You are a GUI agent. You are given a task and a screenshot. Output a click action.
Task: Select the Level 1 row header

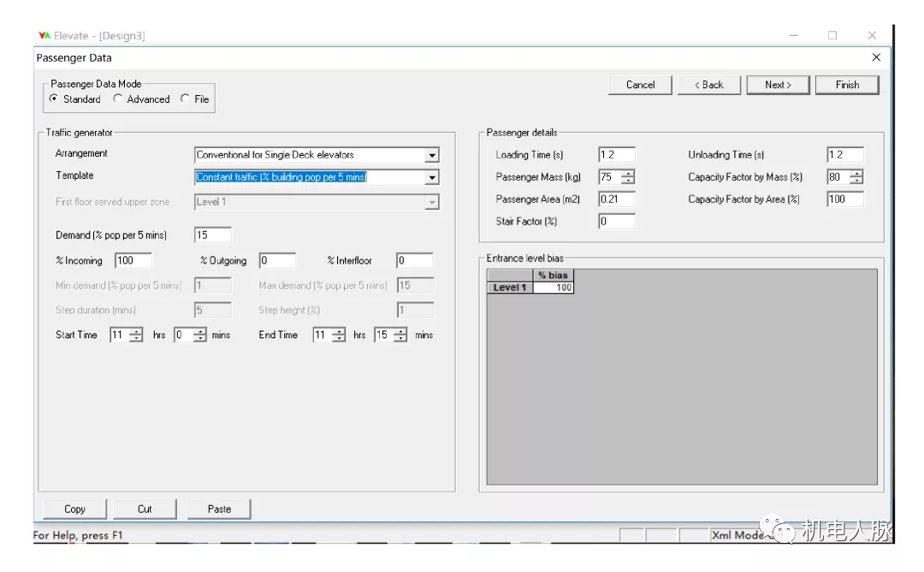(x=510, y=288)
